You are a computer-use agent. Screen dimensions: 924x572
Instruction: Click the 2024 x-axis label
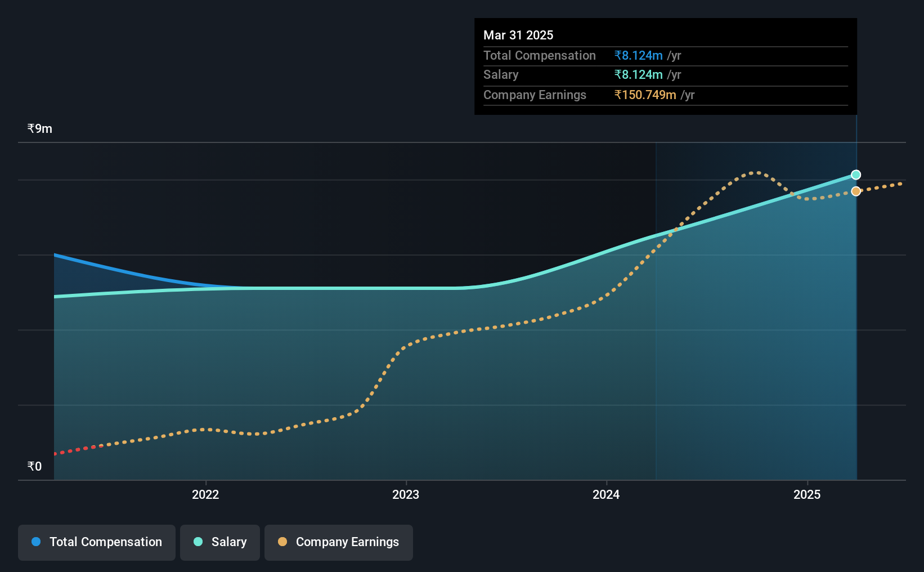coord(606,494)
